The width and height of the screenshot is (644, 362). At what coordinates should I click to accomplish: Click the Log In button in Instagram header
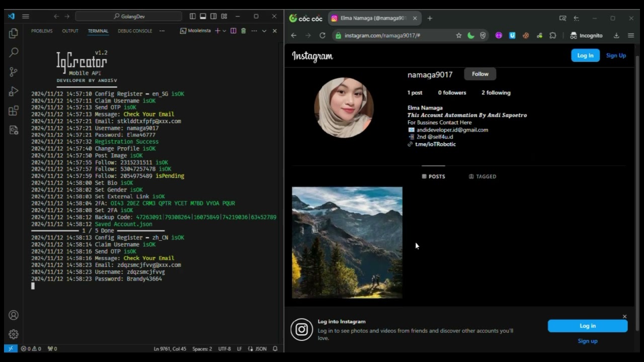(x=585, y=55)
